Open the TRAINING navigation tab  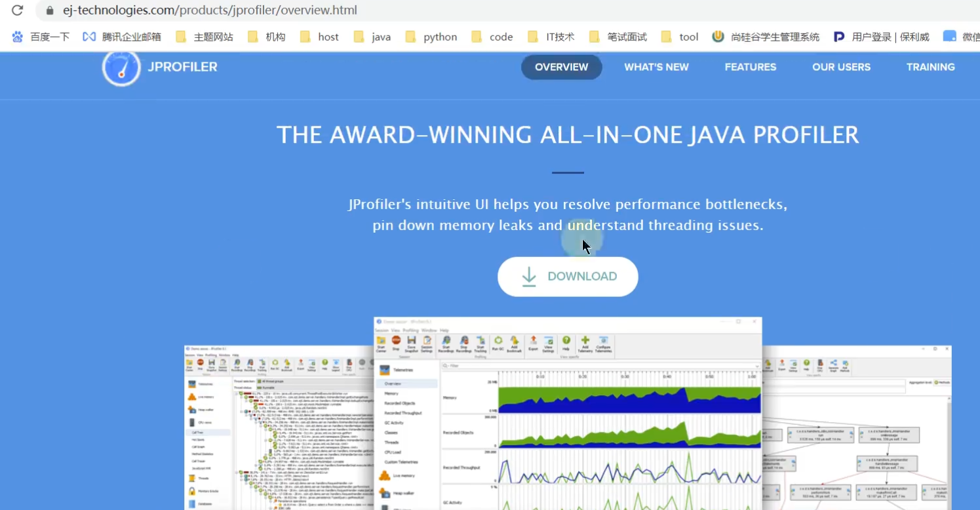931,67
